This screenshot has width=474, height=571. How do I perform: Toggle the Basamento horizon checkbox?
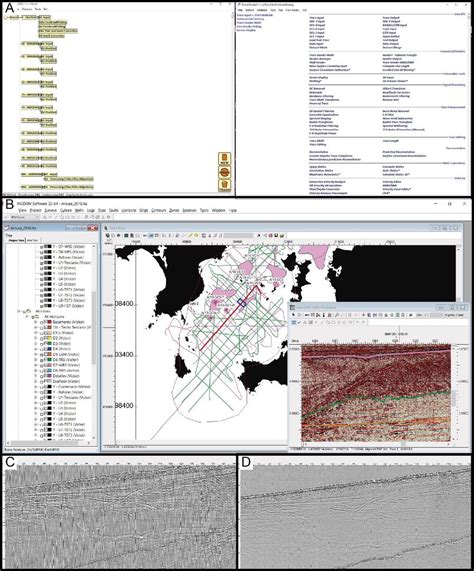[x=42, y=322]
